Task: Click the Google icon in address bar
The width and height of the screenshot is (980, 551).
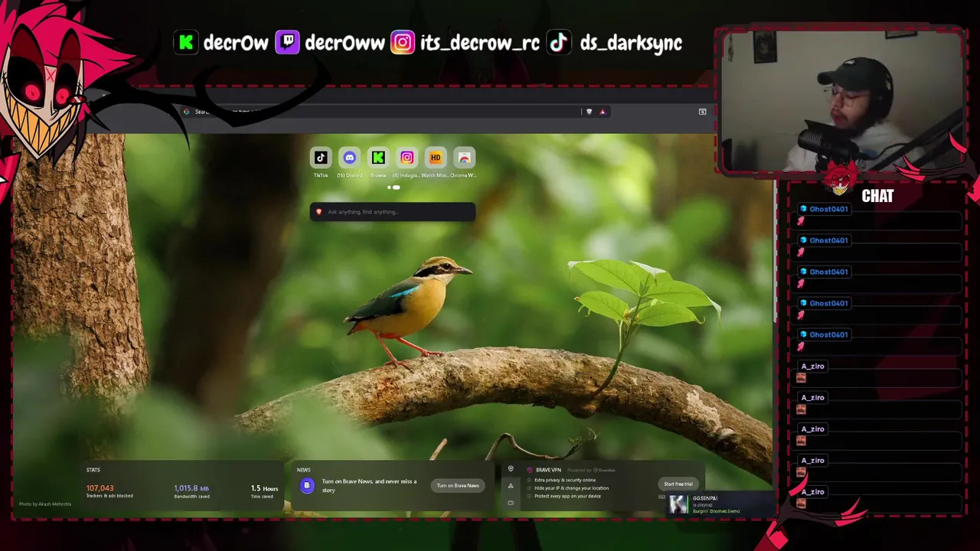Action: pos(186,112)
